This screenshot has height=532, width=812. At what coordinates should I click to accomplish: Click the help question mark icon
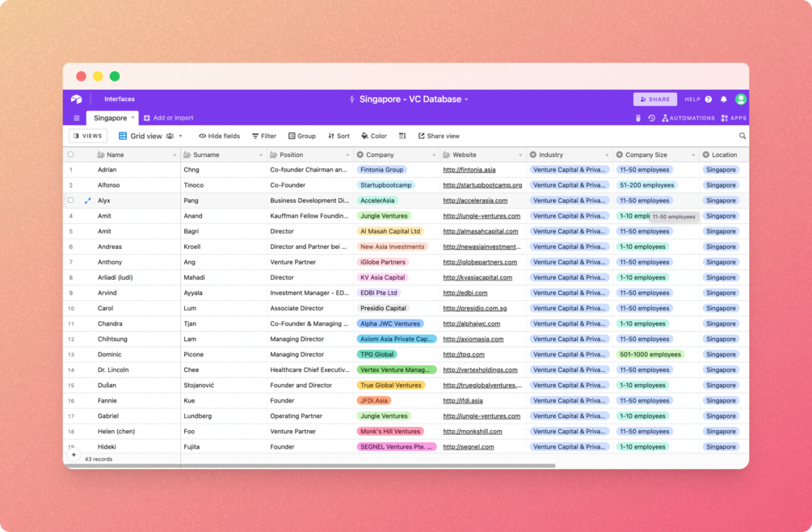coord(709,99)
